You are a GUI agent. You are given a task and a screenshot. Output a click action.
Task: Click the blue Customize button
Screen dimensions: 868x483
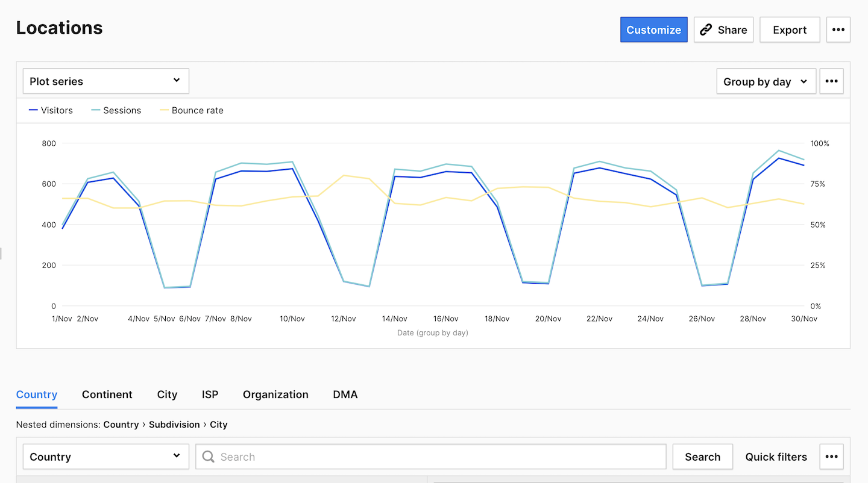tap(653, 30)
